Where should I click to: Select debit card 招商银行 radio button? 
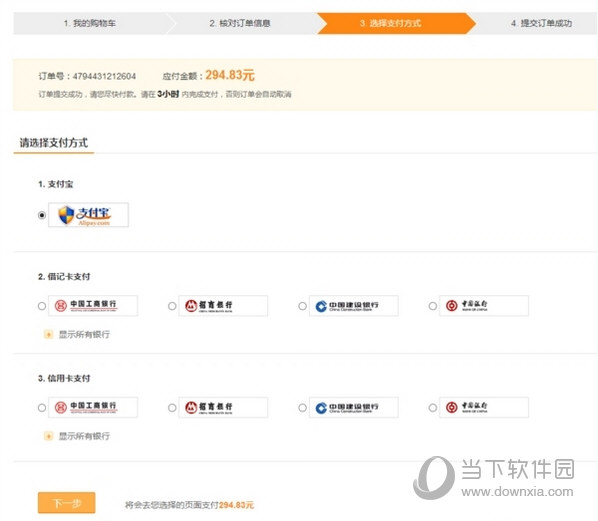tap(172, 306)
